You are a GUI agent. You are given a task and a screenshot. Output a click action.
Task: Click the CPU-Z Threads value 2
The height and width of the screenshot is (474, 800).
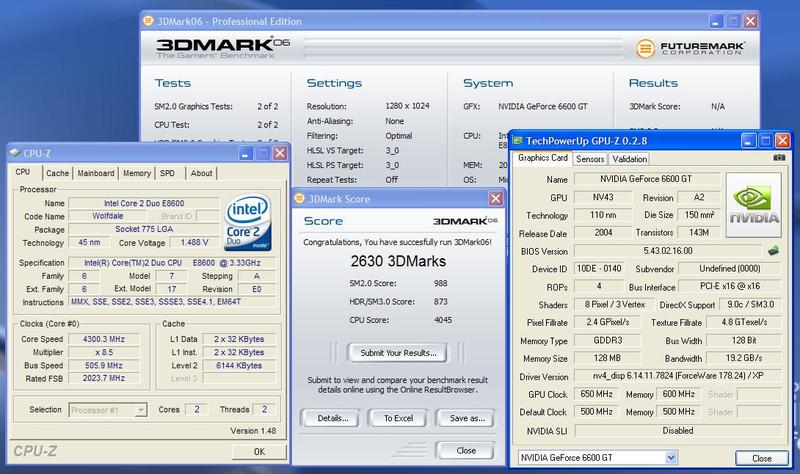[x=264, y=409]
